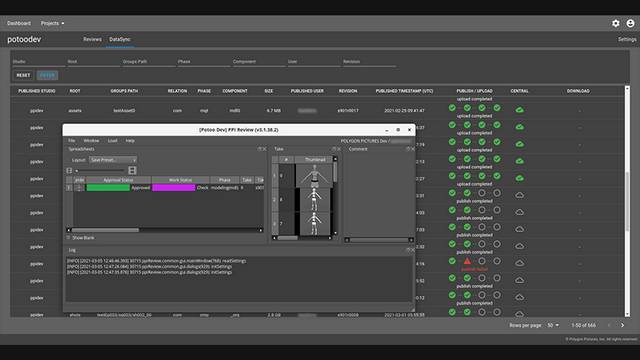Screen dimensions: 640x360
Task: Select the first take thumbnail
Action: (314, 176)
